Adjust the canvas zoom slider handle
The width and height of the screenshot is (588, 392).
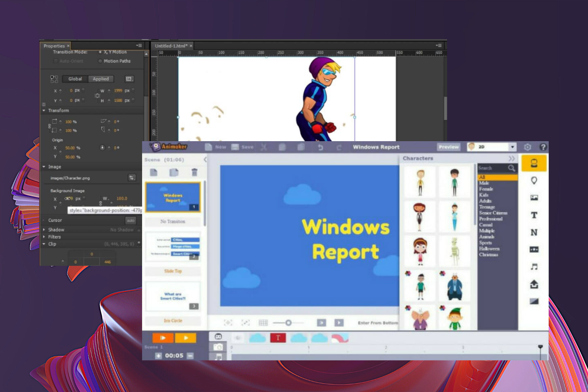288,323
